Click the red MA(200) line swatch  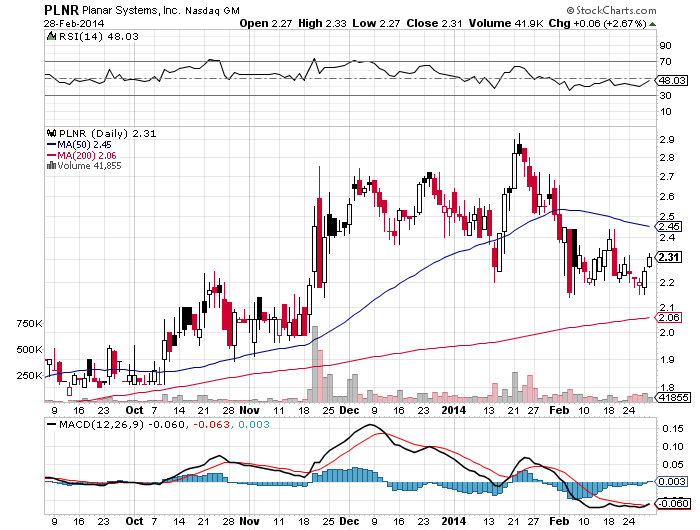(51, 156)
